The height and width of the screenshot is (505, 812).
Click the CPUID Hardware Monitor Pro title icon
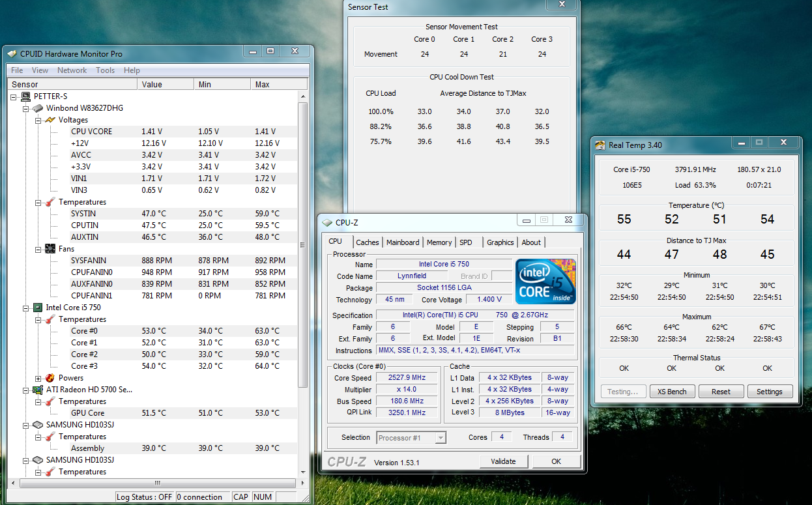[13, 53]
